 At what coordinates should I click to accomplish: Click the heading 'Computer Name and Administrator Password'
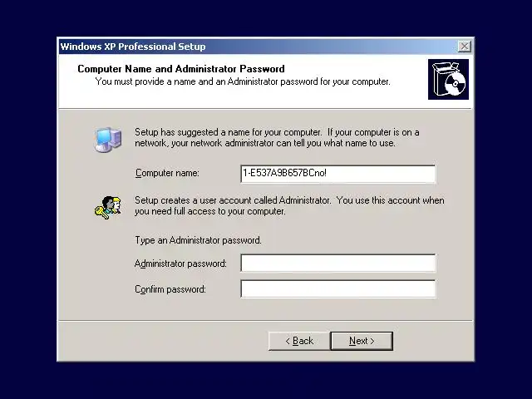[x=181, y=69]
